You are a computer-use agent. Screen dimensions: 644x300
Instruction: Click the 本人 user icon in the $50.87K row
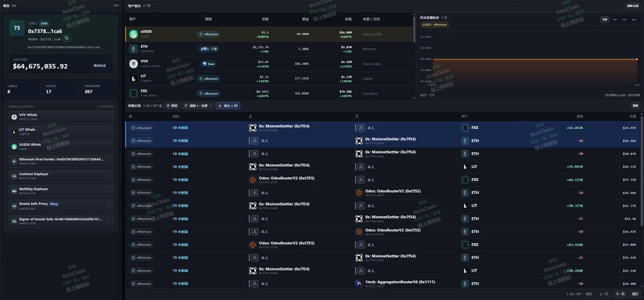[x=255, y=153]
